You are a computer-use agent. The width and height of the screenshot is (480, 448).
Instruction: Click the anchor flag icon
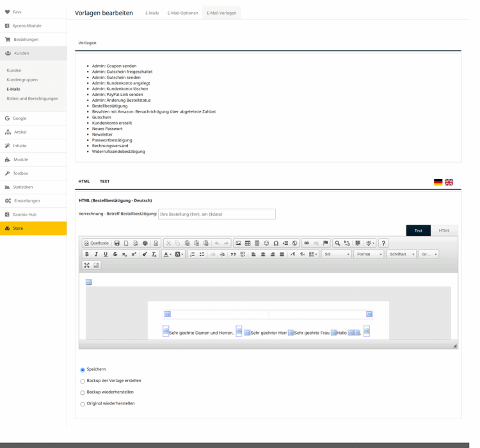325,243
